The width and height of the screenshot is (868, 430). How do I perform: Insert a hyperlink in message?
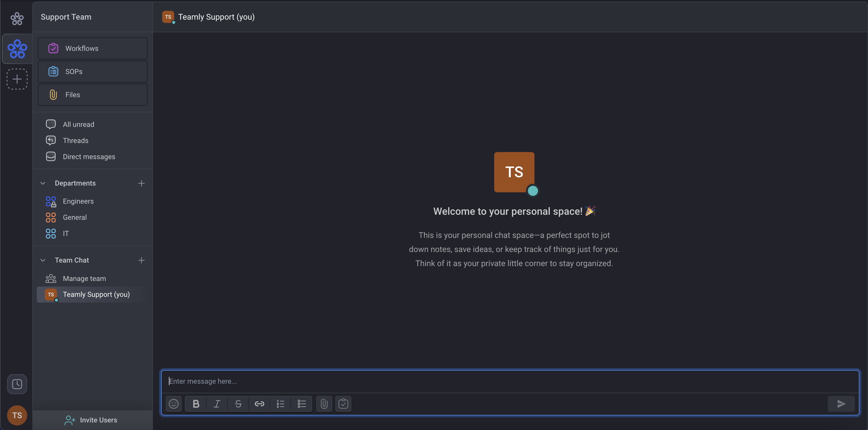259,404
